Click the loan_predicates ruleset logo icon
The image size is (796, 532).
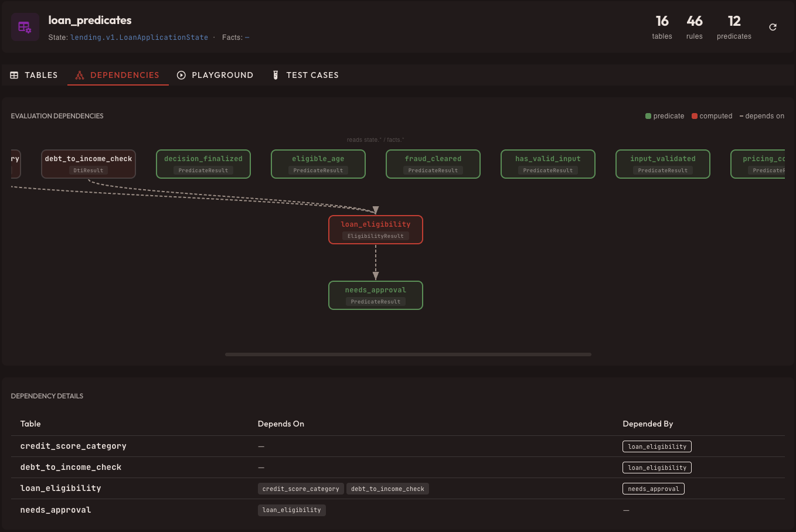click(25, 26)
